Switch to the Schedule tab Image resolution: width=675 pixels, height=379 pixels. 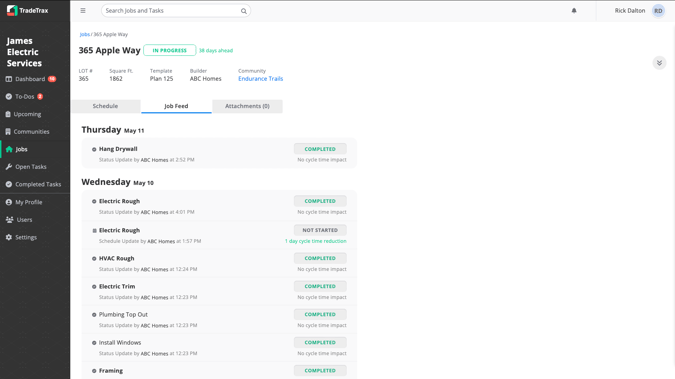[105, 106]
